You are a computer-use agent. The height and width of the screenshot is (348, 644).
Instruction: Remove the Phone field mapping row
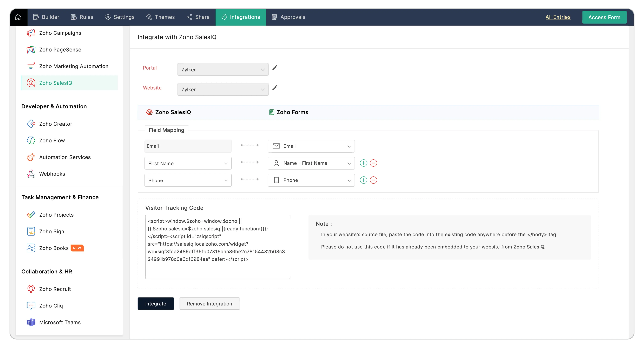point(374,180)
